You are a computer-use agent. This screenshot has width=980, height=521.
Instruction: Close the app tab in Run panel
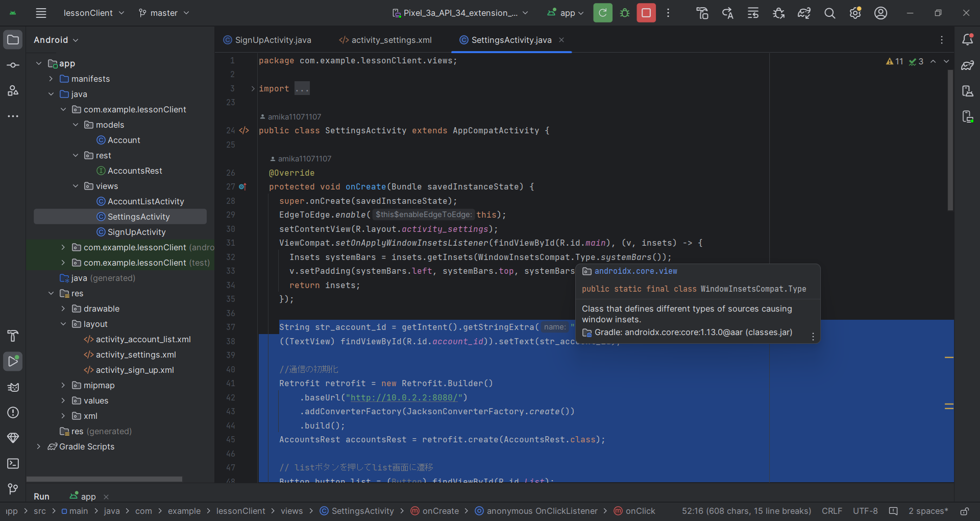pyautogui.click(x=106, y=497)
